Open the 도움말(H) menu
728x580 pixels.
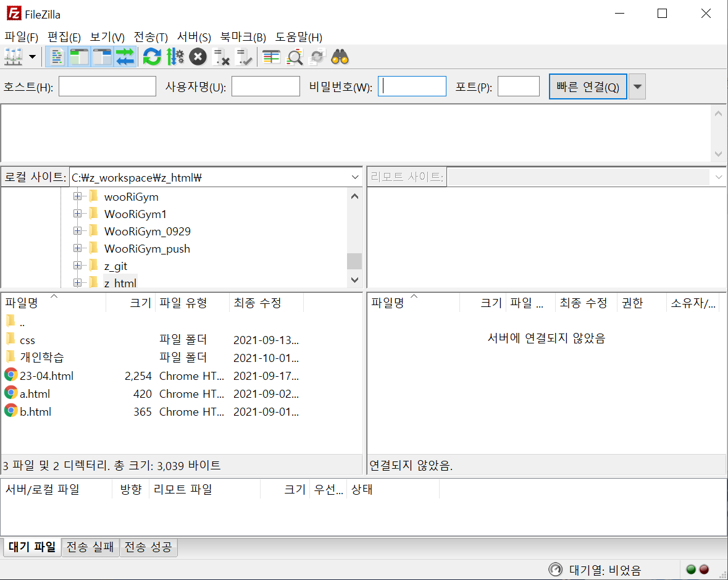click(x=298, y=36)
